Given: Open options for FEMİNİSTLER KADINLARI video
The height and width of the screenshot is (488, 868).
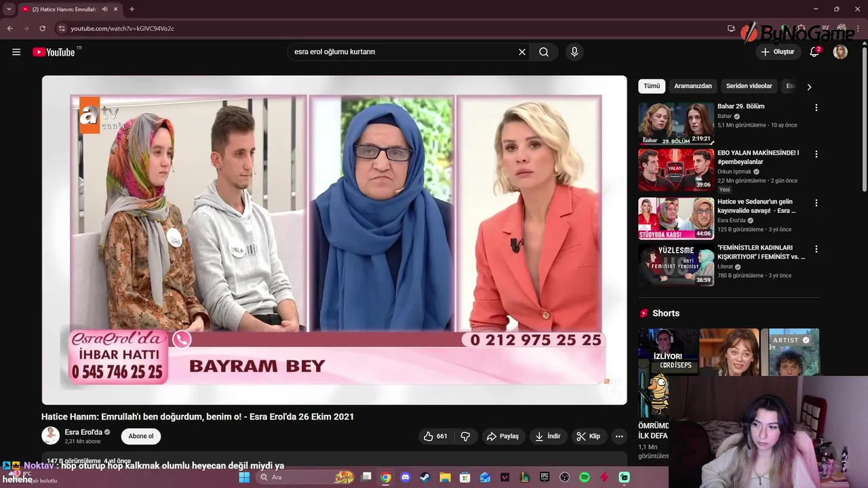Looking at the screenshot, I should [816, 249].
